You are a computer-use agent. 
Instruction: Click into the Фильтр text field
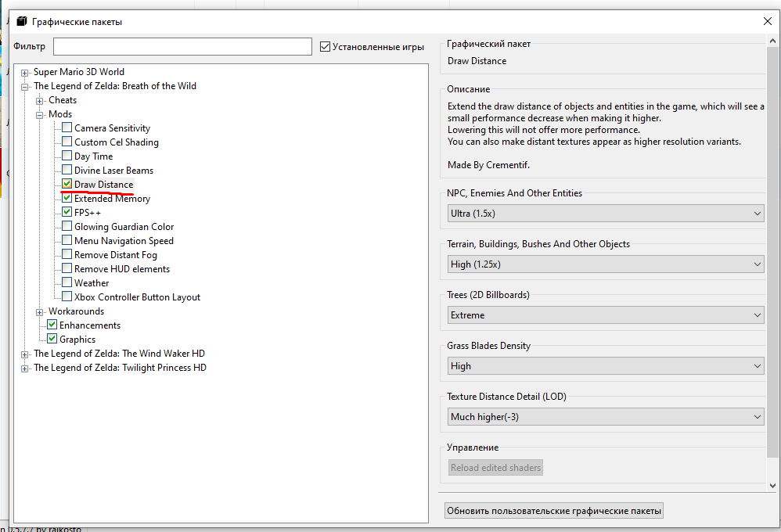183,46
